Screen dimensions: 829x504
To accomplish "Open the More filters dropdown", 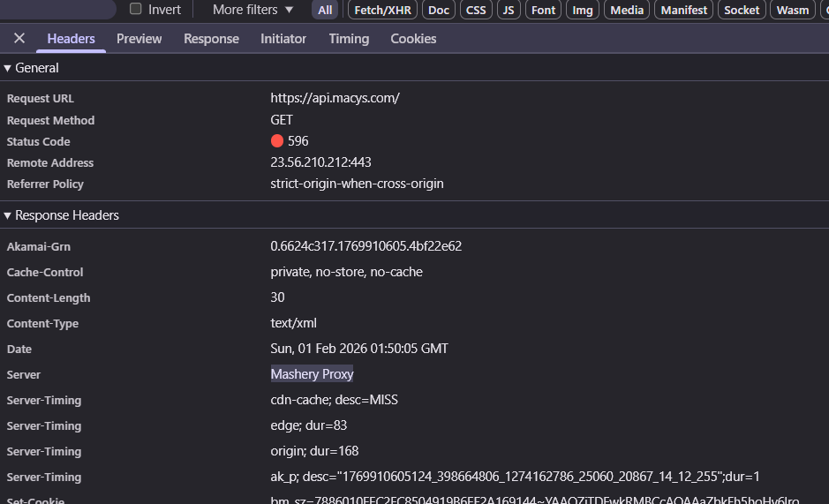I will point(253,10).
